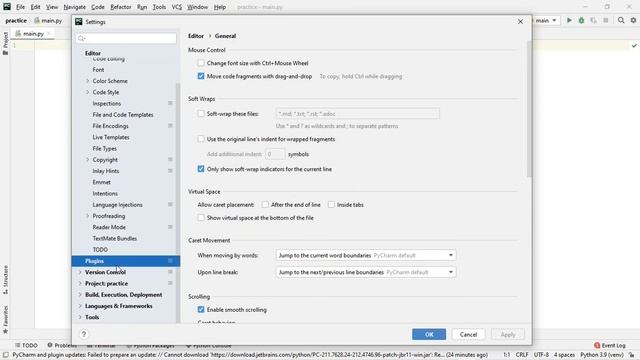Viewport: 640px width, 360px height.
Task: Click the PyCharm logo in title bar
Action: (x=7, y=7)
